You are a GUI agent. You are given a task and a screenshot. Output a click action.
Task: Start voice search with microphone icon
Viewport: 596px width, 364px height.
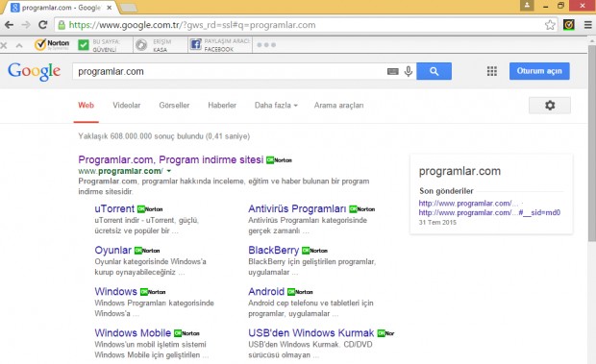click(409, 71)
